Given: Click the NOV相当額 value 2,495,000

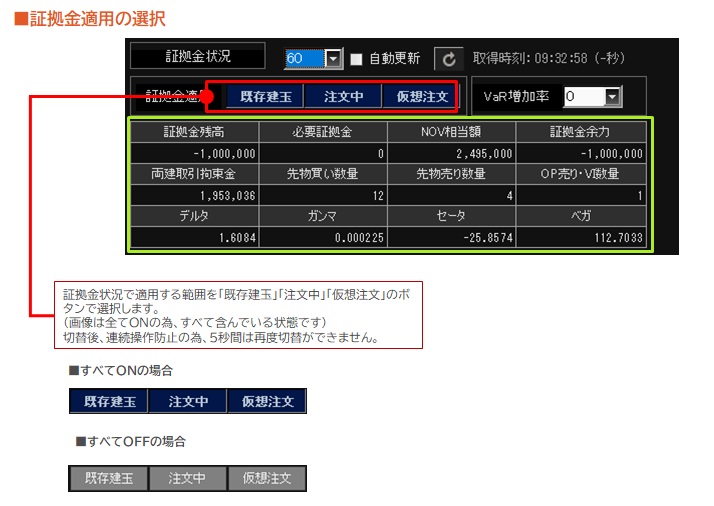Looking at the screenshot, I should tap(451, 153).
